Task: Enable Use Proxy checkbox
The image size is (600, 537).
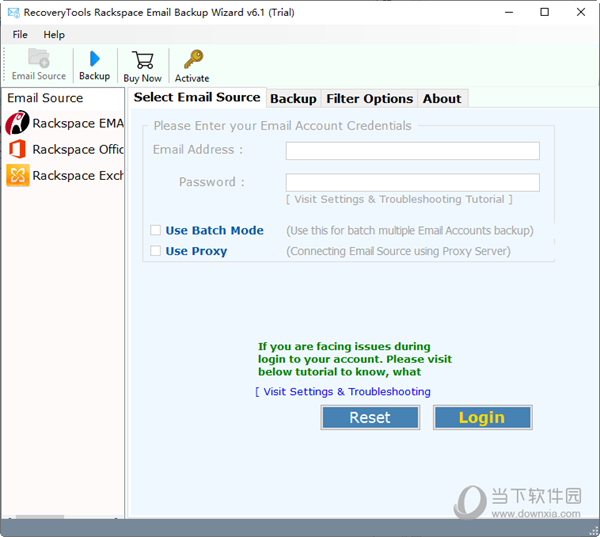Action: 155,251
